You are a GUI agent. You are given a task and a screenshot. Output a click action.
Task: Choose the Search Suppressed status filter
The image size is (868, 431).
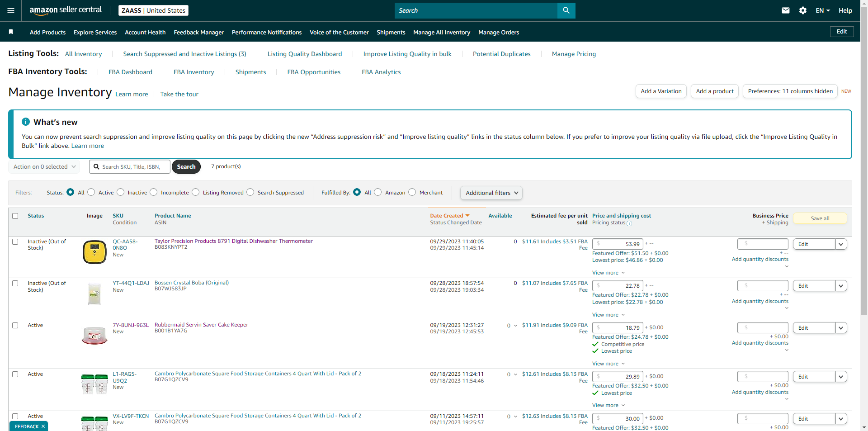point(250,192)
